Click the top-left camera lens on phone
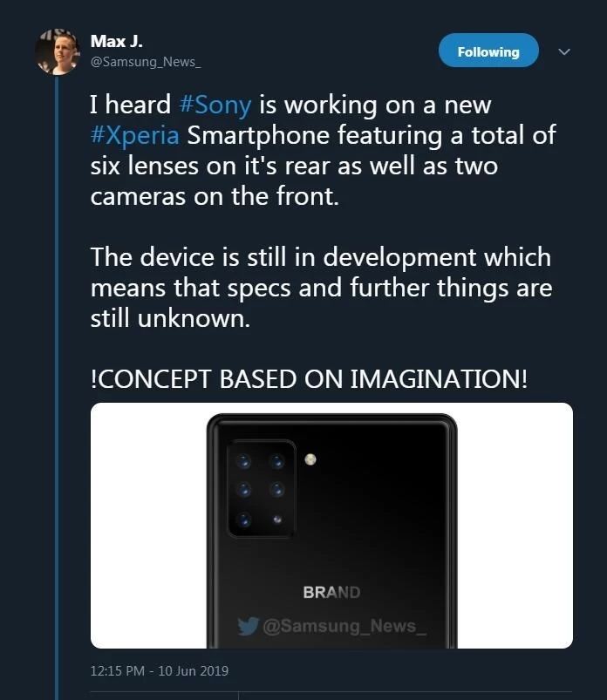Image resolution: width=607 pixels, height=700 pixels. point(243,460)
